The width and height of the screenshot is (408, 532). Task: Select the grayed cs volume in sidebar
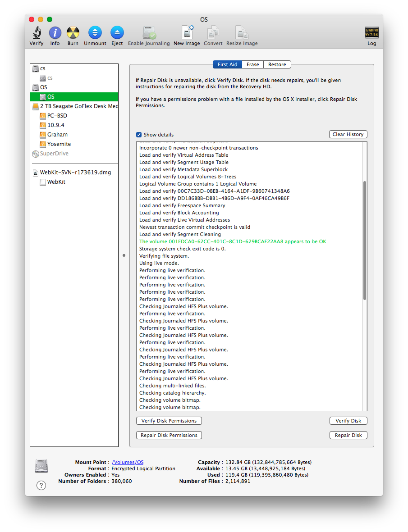tap(74, 78)
